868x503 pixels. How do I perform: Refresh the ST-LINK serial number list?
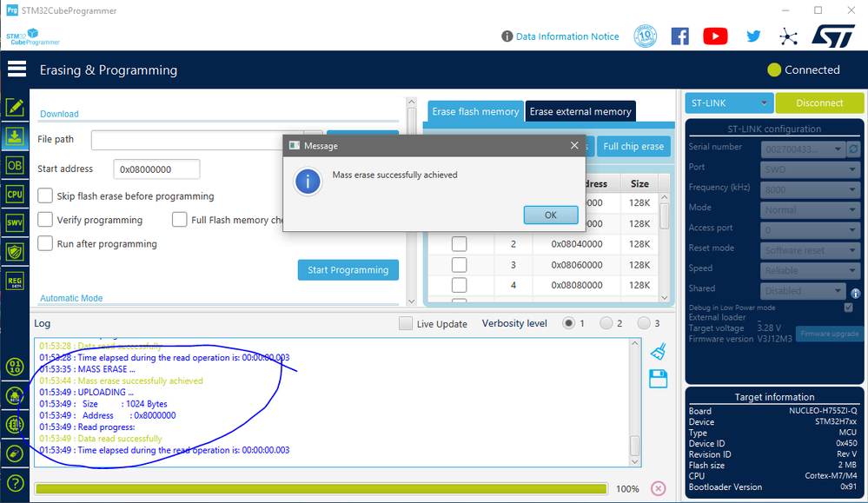[853, 149]
